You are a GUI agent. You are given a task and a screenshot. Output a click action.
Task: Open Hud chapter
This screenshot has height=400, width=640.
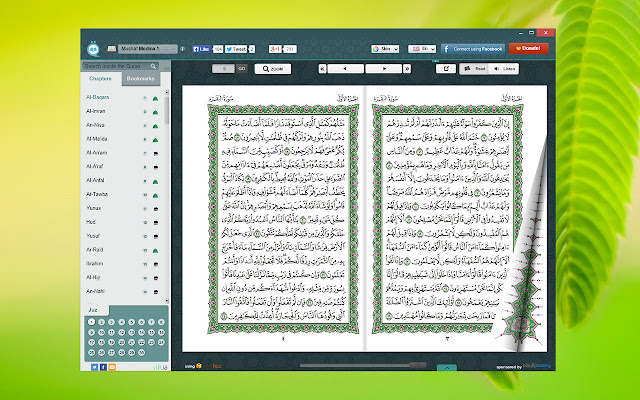[x=91, y=222]
